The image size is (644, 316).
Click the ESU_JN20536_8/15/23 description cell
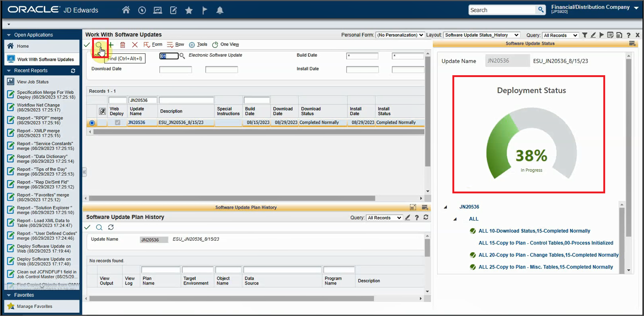[x=186, y=123]
